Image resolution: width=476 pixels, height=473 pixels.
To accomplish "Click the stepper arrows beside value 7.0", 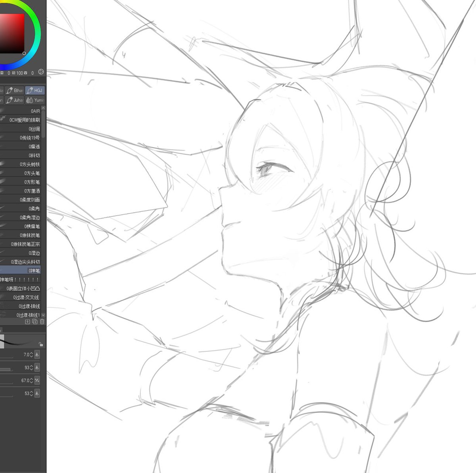I will (x=31, y=355).
